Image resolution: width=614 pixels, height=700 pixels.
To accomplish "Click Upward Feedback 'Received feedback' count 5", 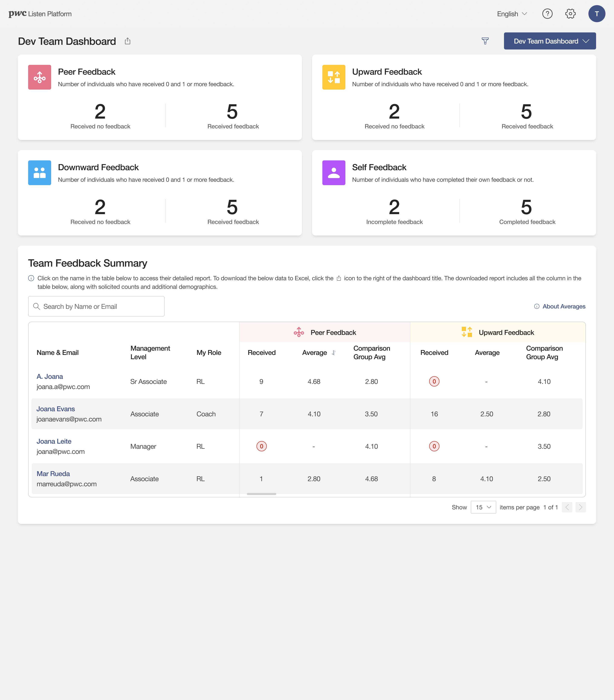I will tap(526, 112).
